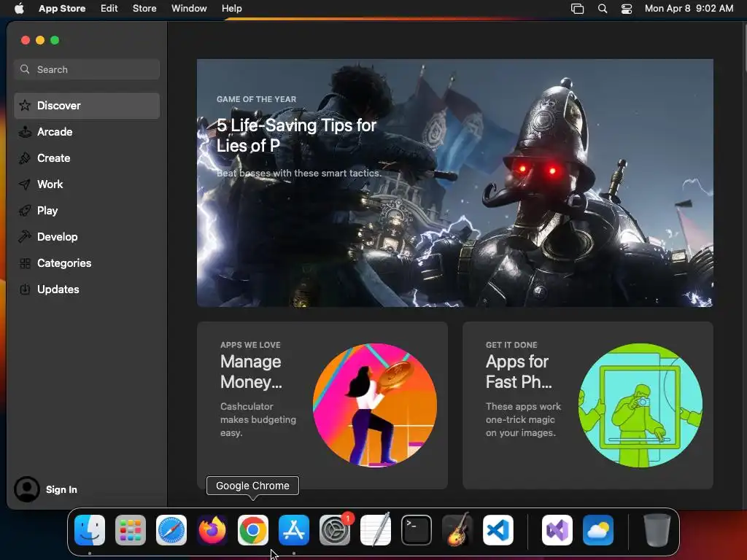Open the Trash from the Dock
Image resolution: width=747 pixels, height=560 pixels.
pos(657,530)
